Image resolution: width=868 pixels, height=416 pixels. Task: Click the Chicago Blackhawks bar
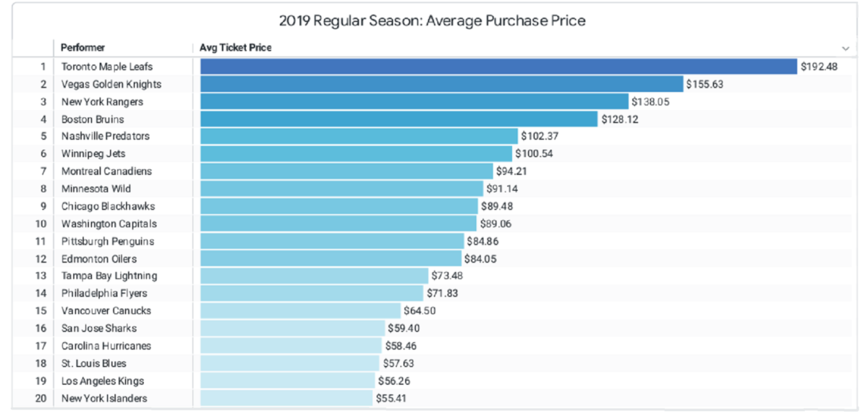339,206
